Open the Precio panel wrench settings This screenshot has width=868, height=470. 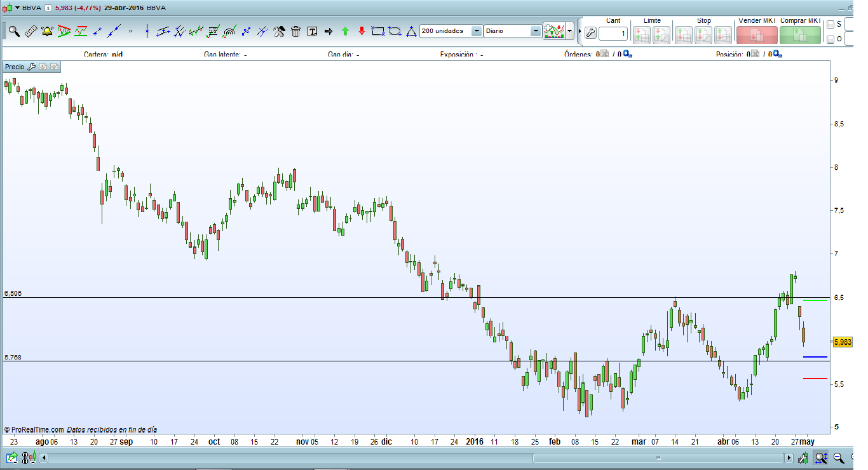[31, 67]
